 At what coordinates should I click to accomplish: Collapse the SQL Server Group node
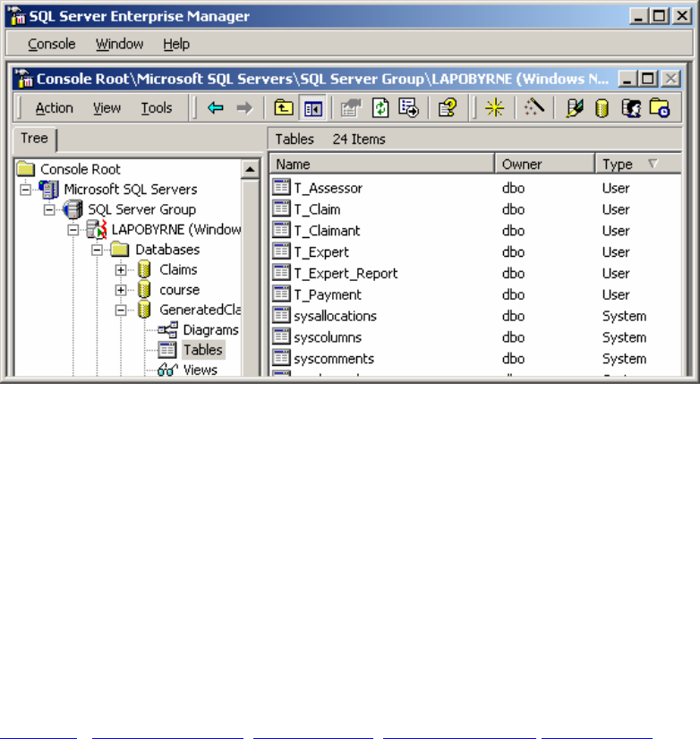pyautogui.click(x=49, y=209)
